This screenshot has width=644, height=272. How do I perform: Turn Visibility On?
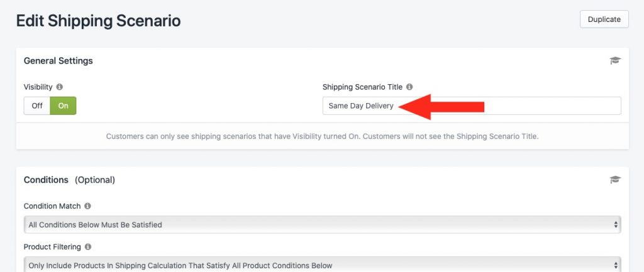[x=64, y=106]
